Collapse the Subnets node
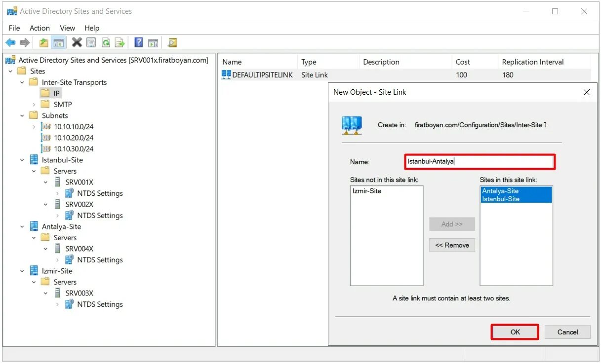Viewport: 601px width, 364px height. pyautogui.click(x=22, y=116)
